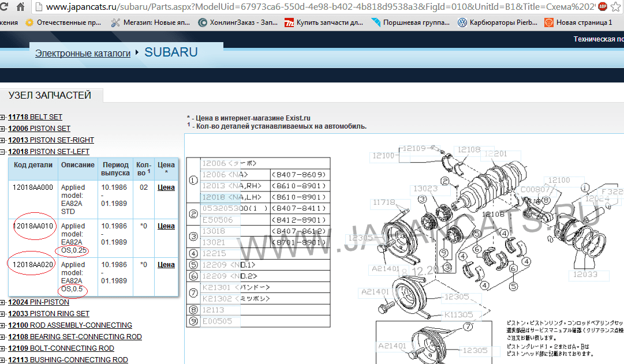Open the Электронные каталоги breadcrumb link

(83, 53)
